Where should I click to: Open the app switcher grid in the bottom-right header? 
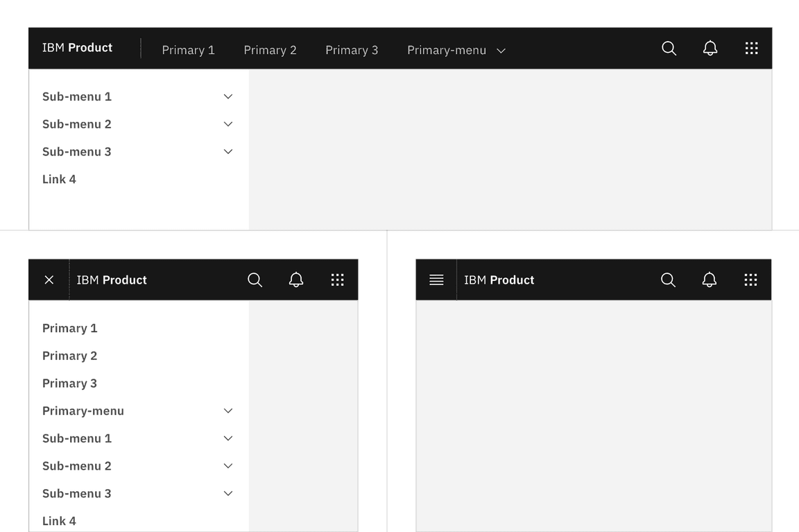750,280
